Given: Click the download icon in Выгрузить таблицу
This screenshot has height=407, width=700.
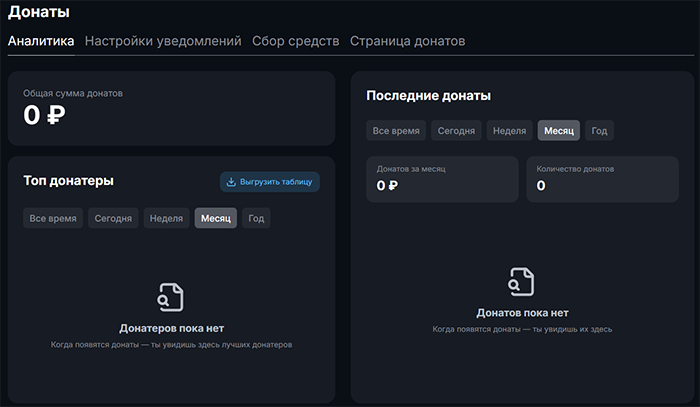Looking at the screenshot, I should click(x=231, y=182).
